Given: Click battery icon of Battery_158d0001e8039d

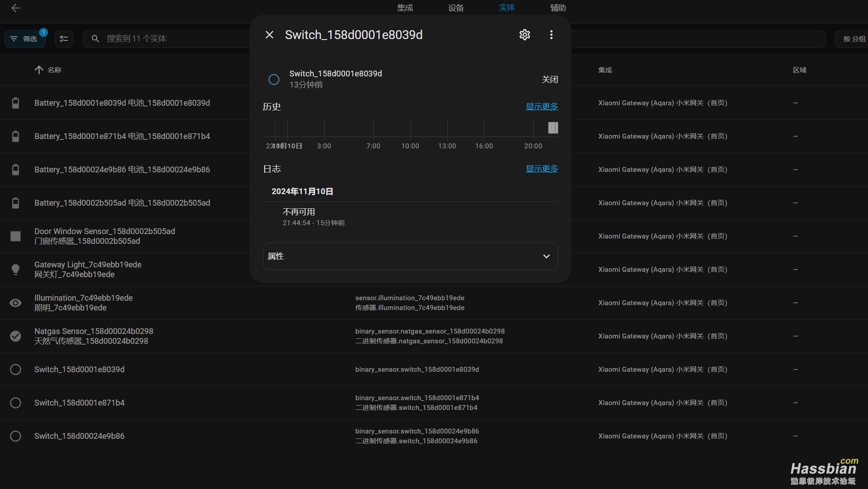Looking at the screenshot, I should (x=16, y=103).
